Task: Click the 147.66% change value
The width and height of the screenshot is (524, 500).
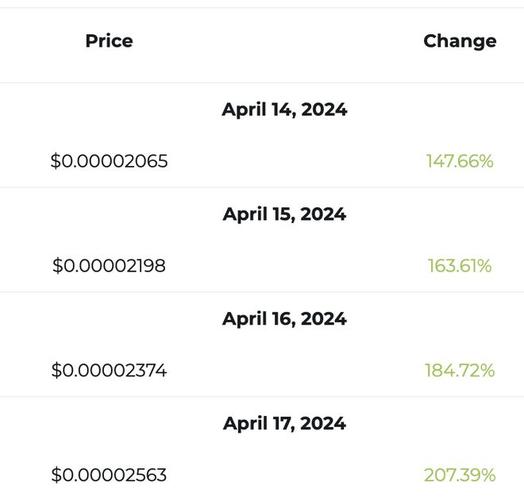Action: [x=460, y=161]
